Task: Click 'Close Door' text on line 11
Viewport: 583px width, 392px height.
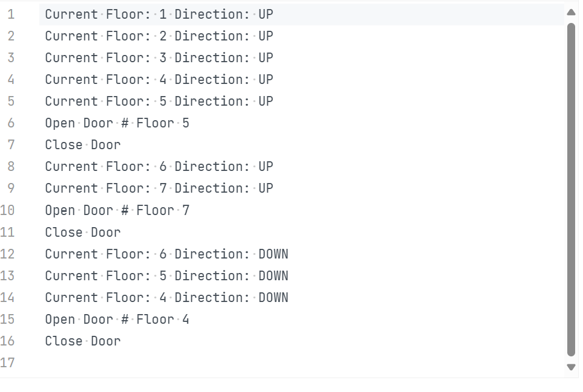Action: (x=83, y=233)
